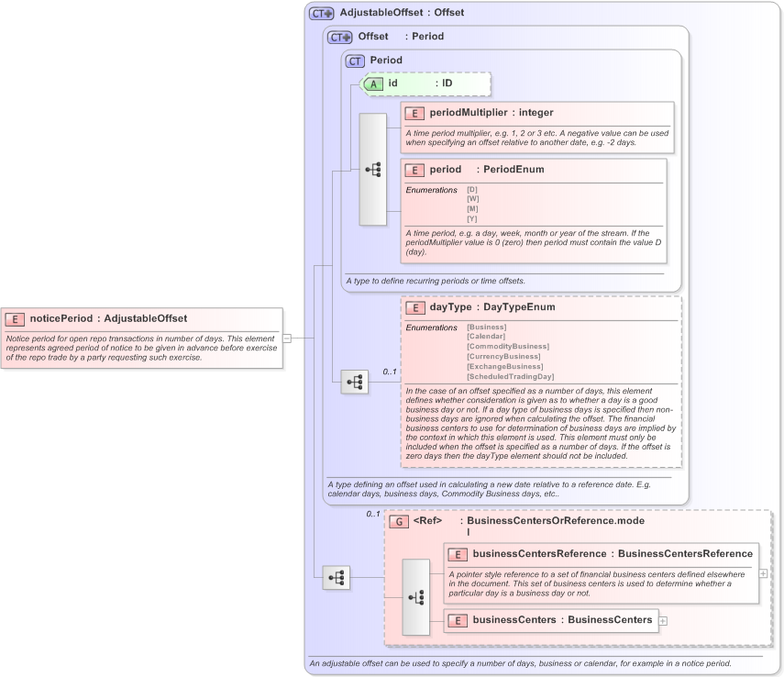Click the CT+ icon beside Offset : Period

tap(339, 37)
